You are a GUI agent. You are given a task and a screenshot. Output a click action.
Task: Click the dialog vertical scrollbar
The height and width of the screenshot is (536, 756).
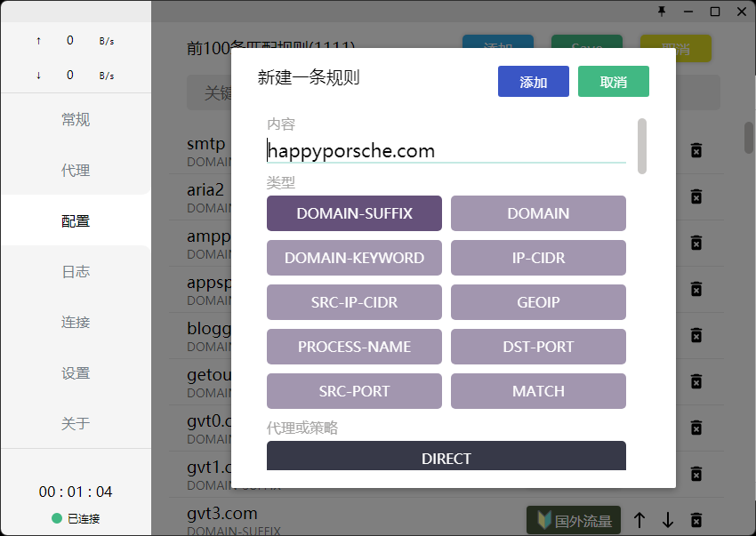click(642, 146)
